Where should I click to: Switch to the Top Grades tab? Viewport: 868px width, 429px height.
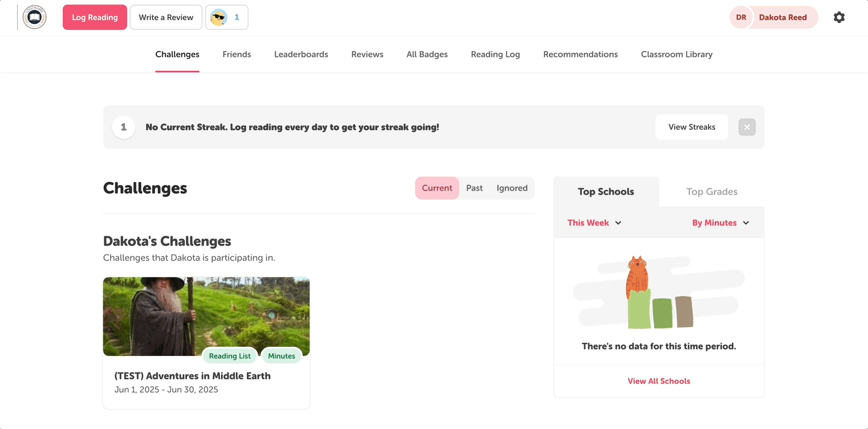click(x=711, y=191)
